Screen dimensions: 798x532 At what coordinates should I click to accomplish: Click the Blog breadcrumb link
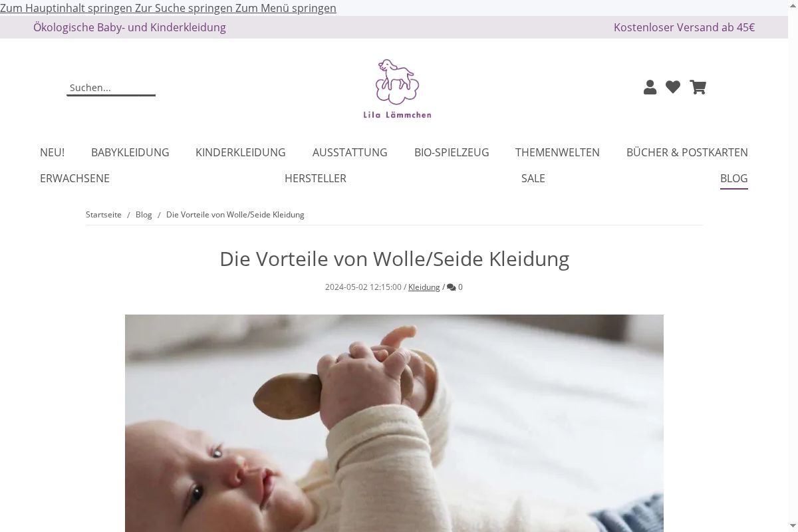(x=144, y=215)
